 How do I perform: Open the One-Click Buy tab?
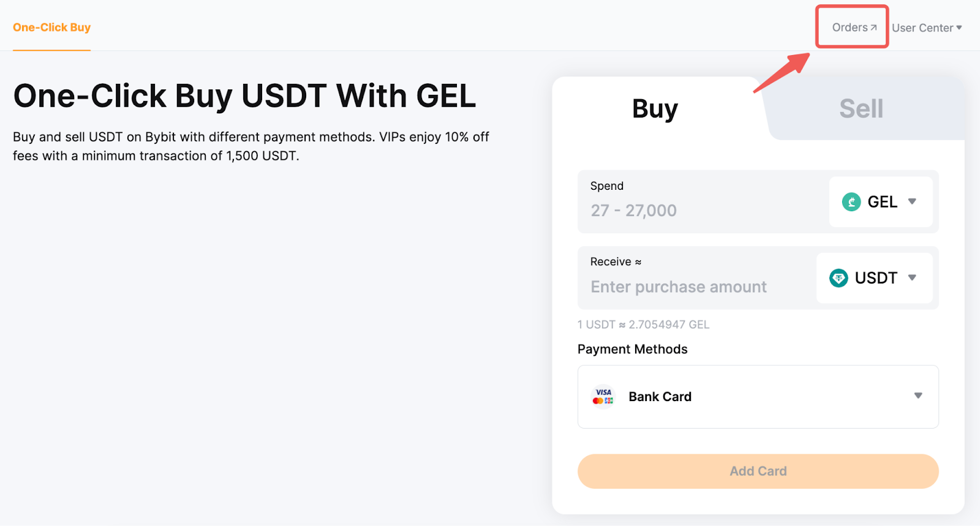click(x=51, y=28)
